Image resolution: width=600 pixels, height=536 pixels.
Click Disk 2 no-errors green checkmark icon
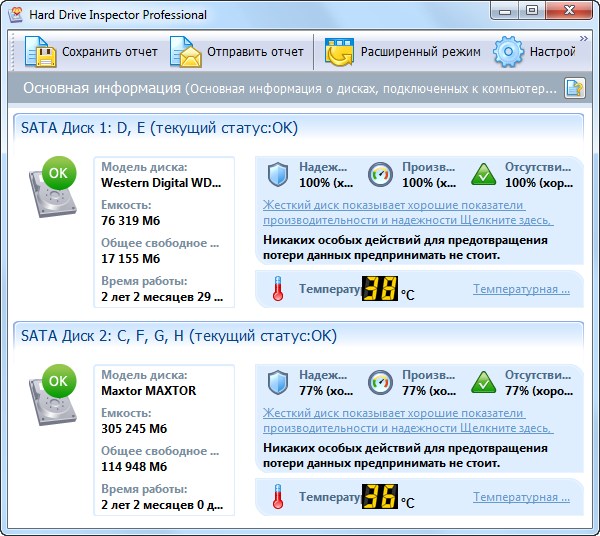coord(484,383)
